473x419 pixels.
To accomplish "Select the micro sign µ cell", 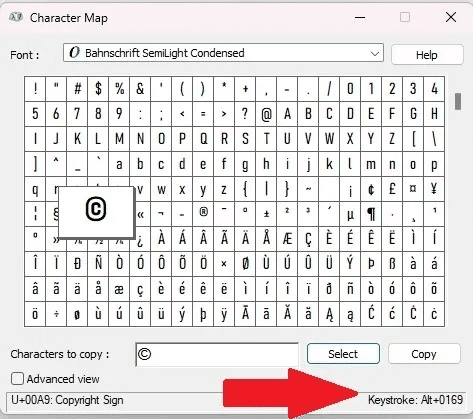I will tap(350, 214).
